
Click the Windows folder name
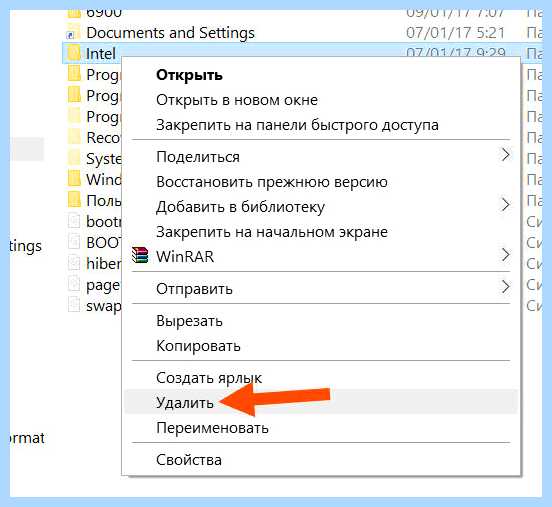tap(104, 179)
